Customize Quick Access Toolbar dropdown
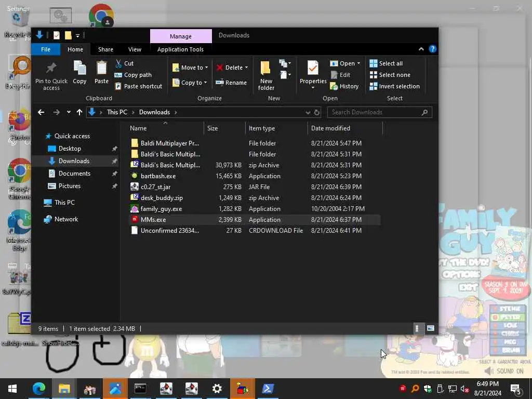The image size is (532, 399). (x=78, y=35)
